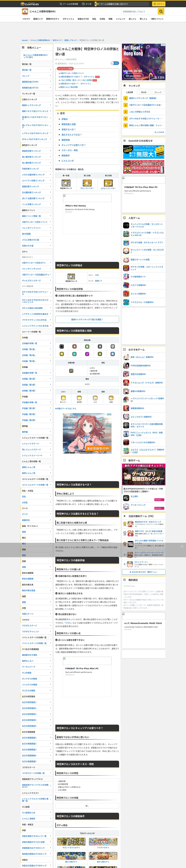186x868 pixels.
Task: Select the エ (alien) trait icon
Action: coord(74,354)
